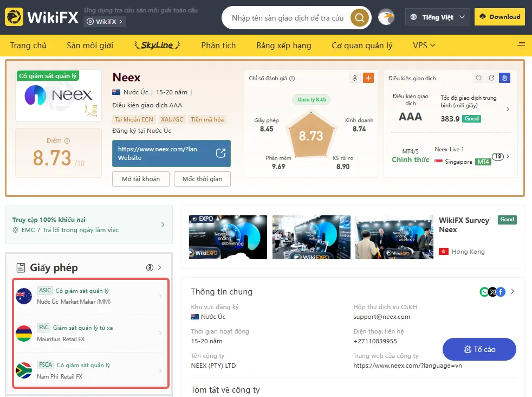Open SkyLine menu item
The height and width of the screenshot is (397, 532).
click(157, 45)
